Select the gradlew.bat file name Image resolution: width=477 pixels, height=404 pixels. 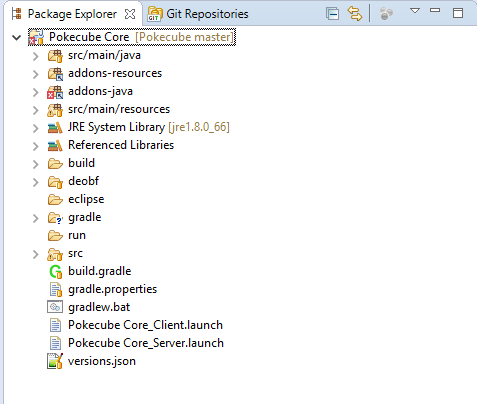[x=99, y=307]
